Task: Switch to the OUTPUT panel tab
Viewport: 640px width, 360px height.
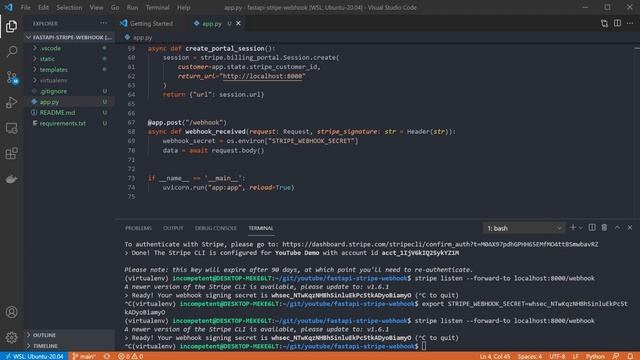Action: click(x=173, y=228)
